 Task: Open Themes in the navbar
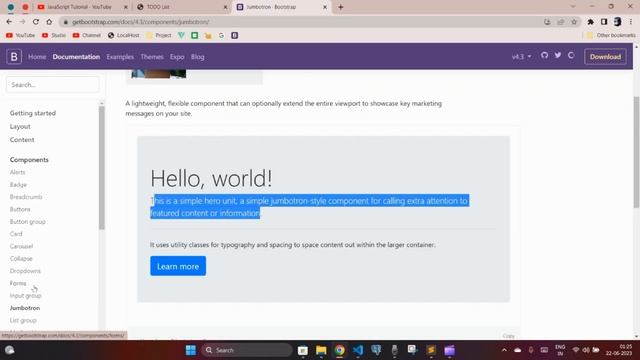[x=152, y=57]
